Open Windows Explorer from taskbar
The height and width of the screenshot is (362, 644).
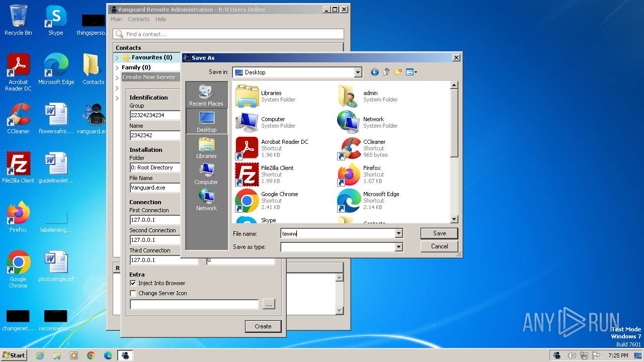pos(57,355)
